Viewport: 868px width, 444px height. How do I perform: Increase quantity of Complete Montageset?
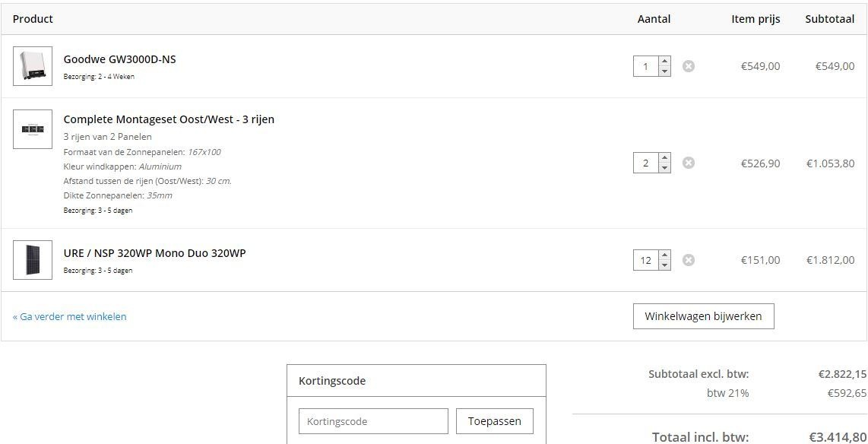point(665,158)
